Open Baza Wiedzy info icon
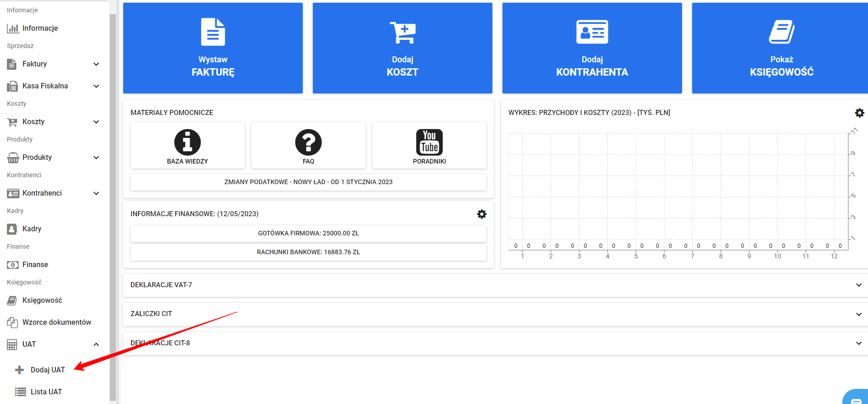Screen dimensions: 868x404 point(187,142)
